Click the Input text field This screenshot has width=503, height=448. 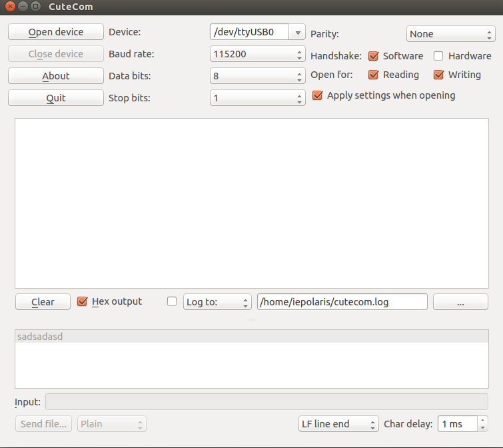(266, 401)
